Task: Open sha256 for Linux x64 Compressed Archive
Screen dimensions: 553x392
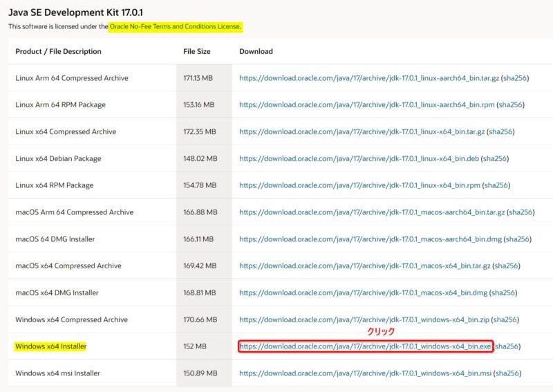Action: click(x=500, y=131)
